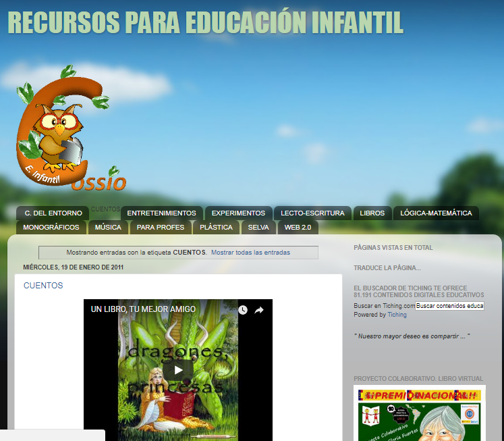The image size is (504, 441).
Task: Open the PARA PROFES tab
Action: tap(160, 228)
